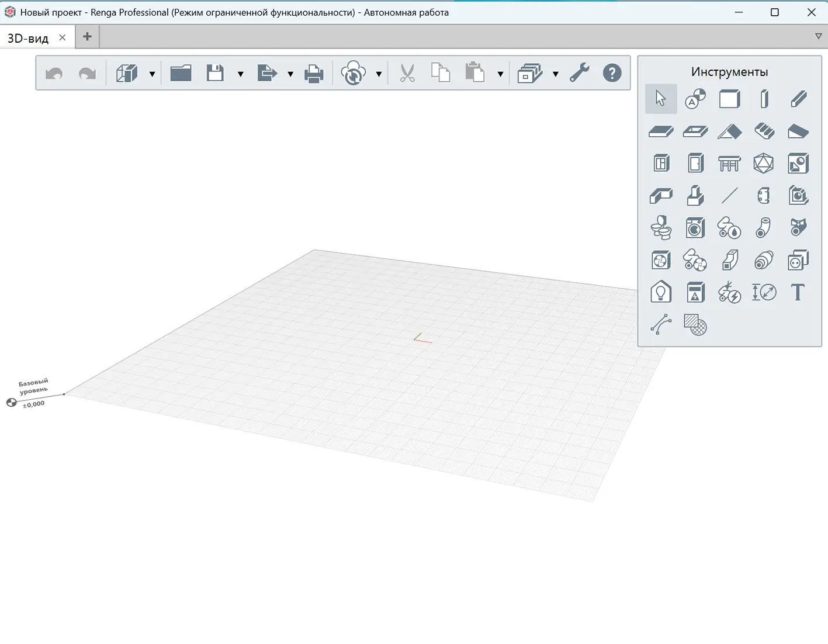Expand the visual style dropdown arrow
828x644 pixels.
(152, 74)
